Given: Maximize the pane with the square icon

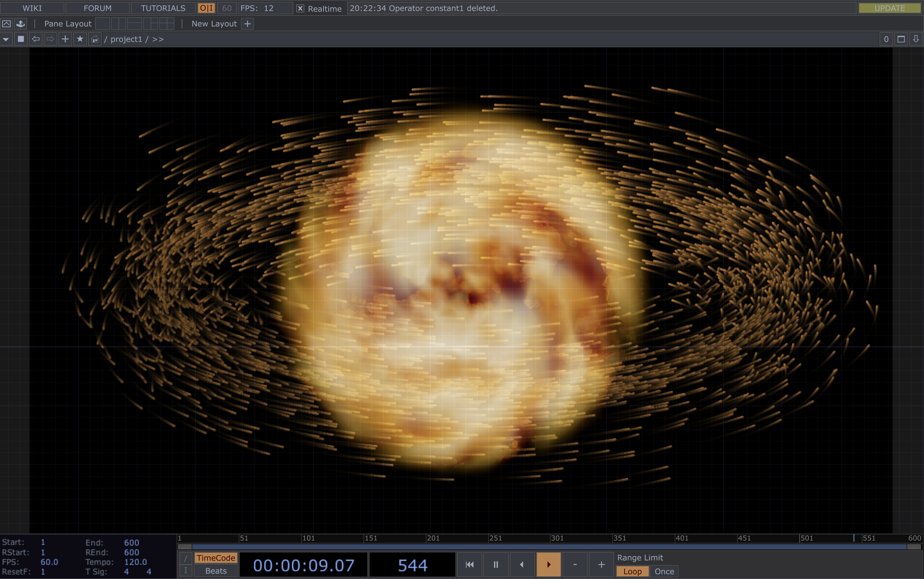Looking at the screenshot, I should 901,39.
